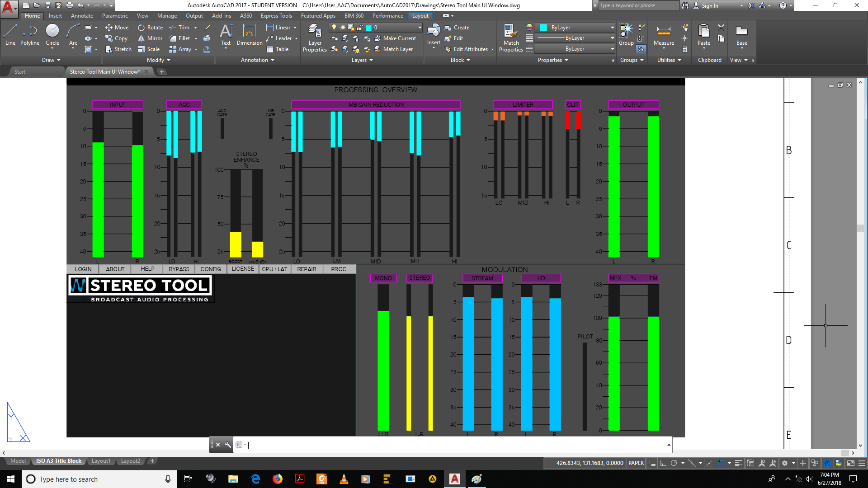Toggle dynamic input in status bar
868x488 pixels.
coord(652,463)
